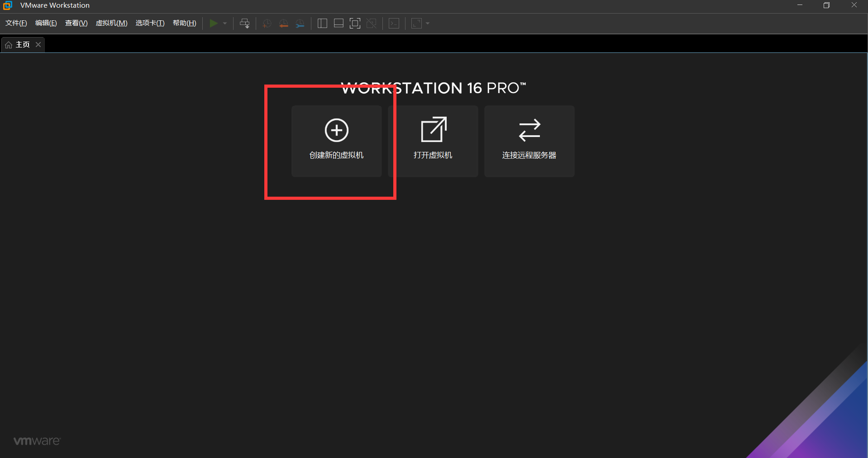Open the 编辑(E) menu
The image size is (868, 458).
pyautogui.click(x=46, y=23)
